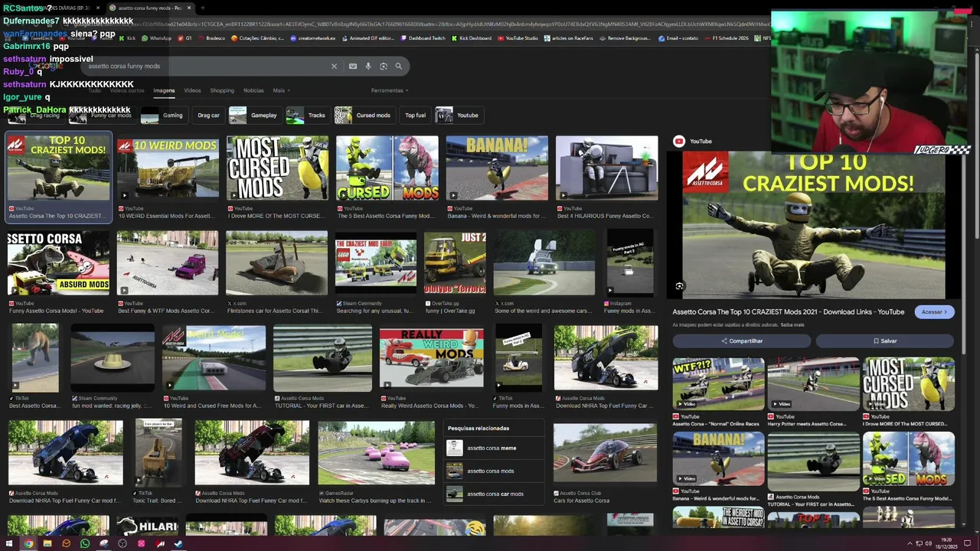Switch to the Imagens tab
Image resolution: width=980 pixels, height=551 pixels.
(x=164, y=90)
